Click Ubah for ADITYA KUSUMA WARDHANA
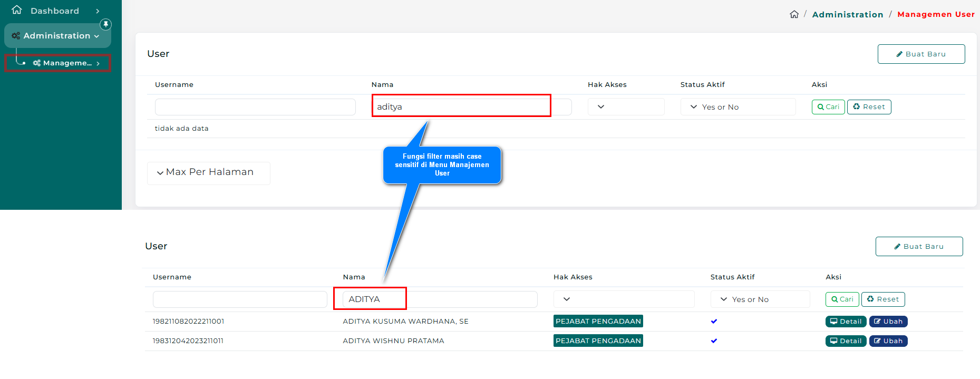Viewport: 980px width, 379px height. tap(888, 322)
